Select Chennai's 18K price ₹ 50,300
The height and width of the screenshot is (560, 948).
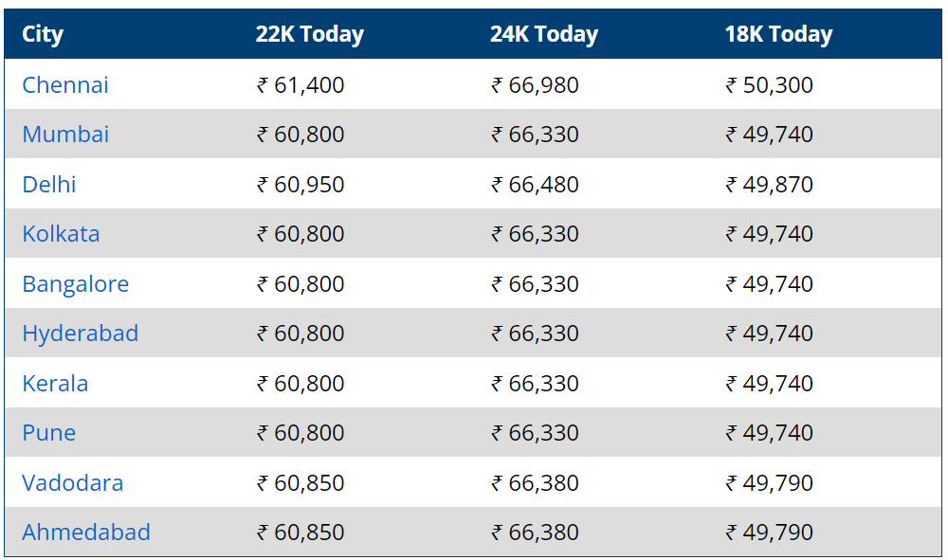pos(769,85)
